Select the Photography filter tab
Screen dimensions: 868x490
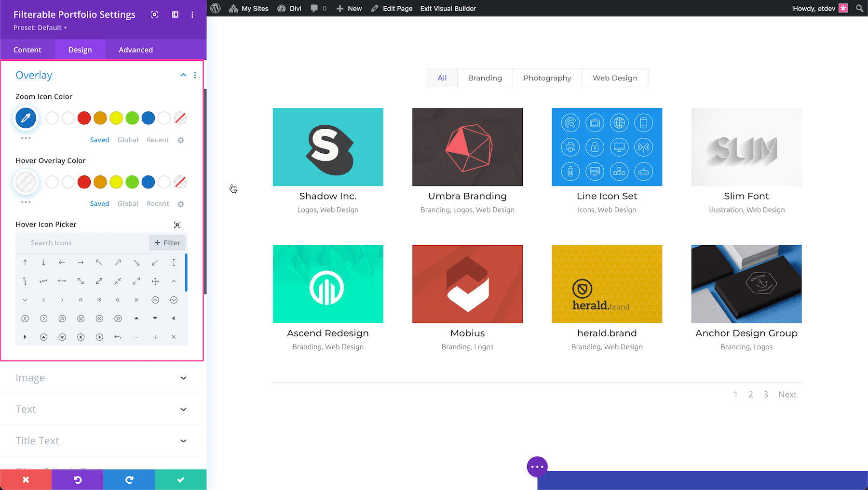pos(547,78)
